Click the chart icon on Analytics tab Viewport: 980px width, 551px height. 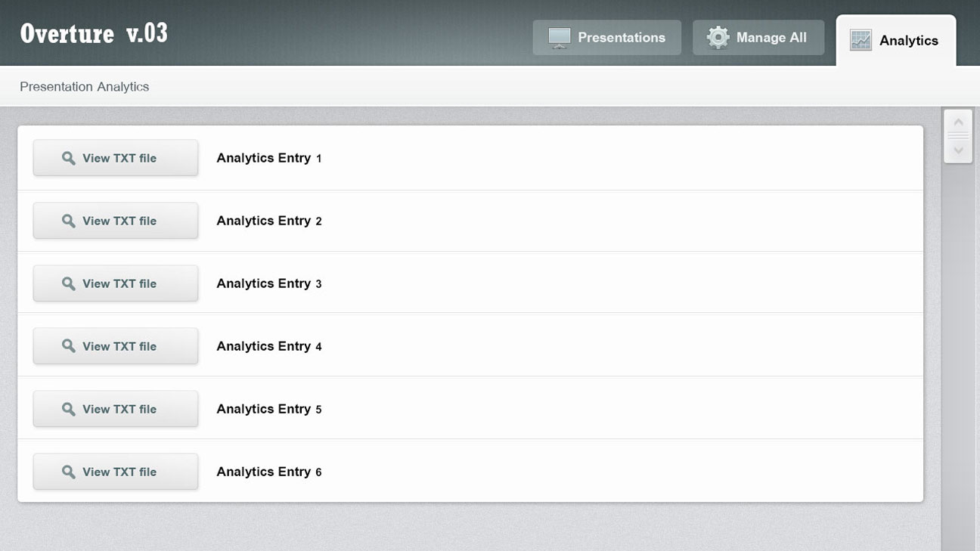[861, 41]
